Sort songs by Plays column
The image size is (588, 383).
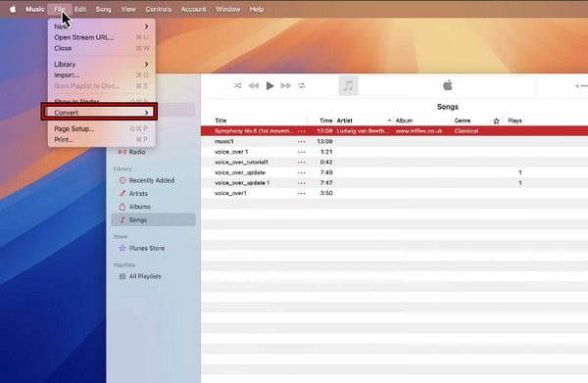pos(514,120)
